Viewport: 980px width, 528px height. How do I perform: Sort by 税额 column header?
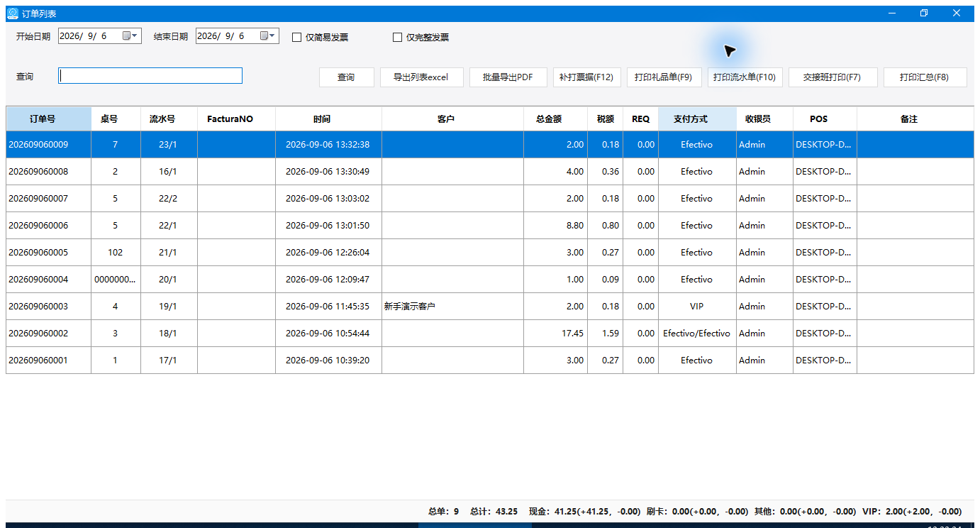(x=605, y=119)
